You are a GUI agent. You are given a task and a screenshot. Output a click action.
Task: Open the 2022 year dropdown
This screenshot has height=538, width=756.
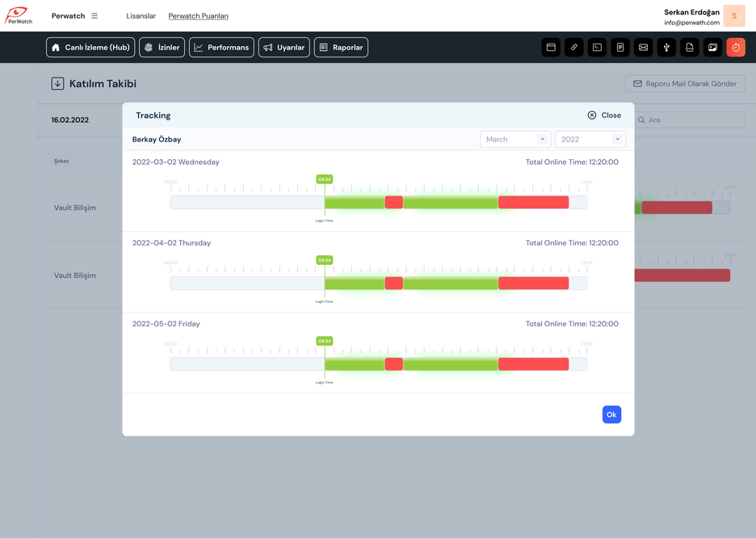pyautogui.click(x=590, y=139)
